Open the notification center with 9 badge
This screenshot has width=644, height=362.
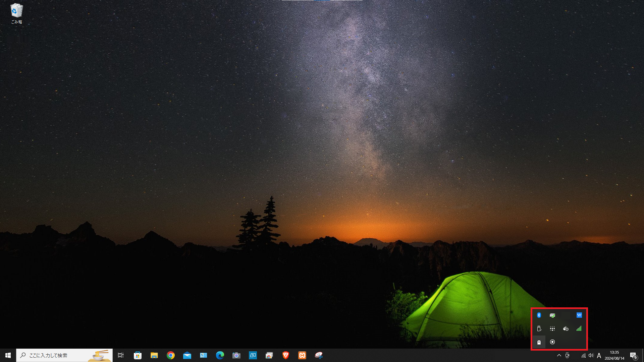(x=634, y=355)
